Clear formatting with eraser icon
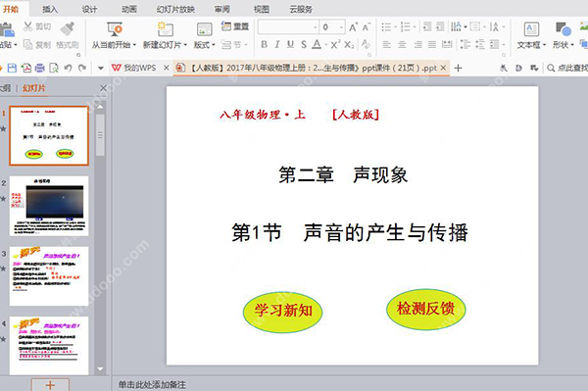 366,44
